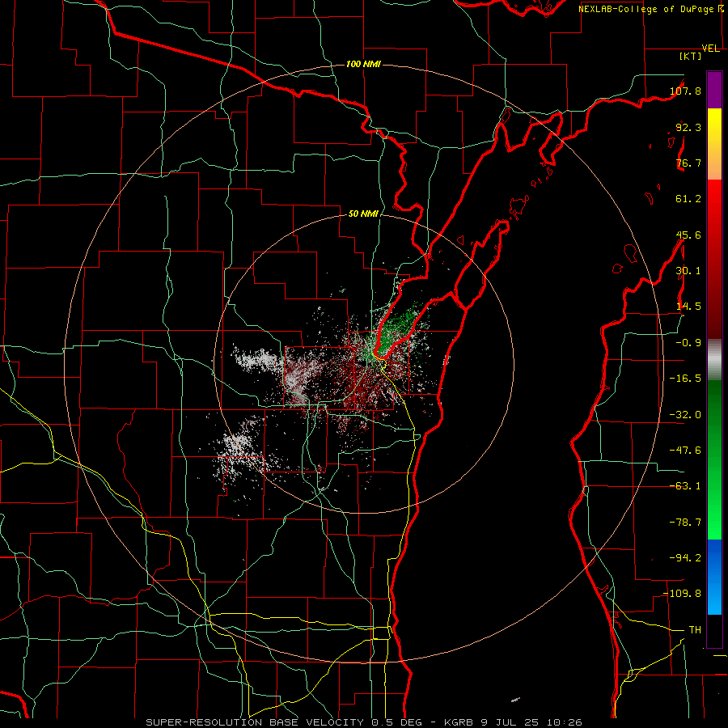Click the -78.7 scale value
728x728 pixels.
coord(685,523)
